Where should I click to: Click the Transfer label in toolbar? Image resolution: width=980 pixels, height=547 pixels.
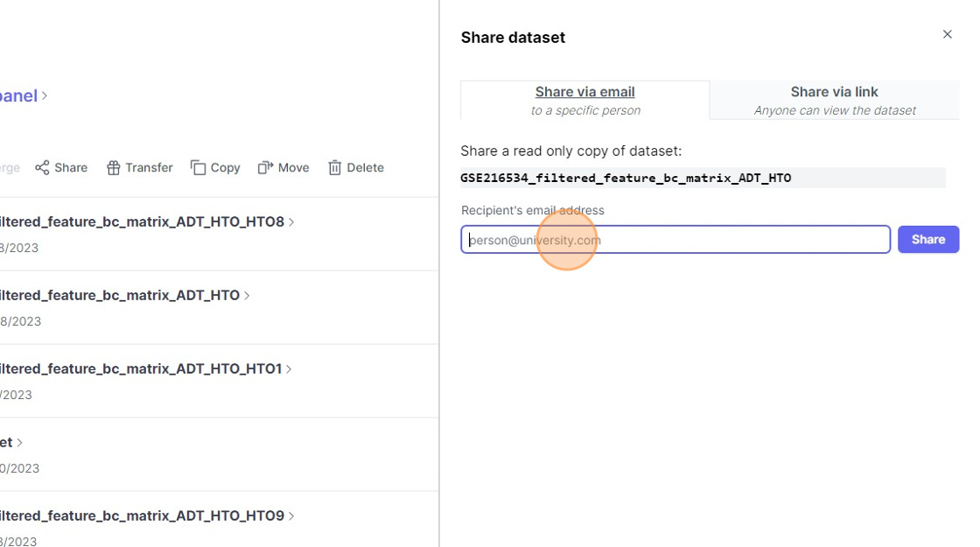[x=149, y=168]
